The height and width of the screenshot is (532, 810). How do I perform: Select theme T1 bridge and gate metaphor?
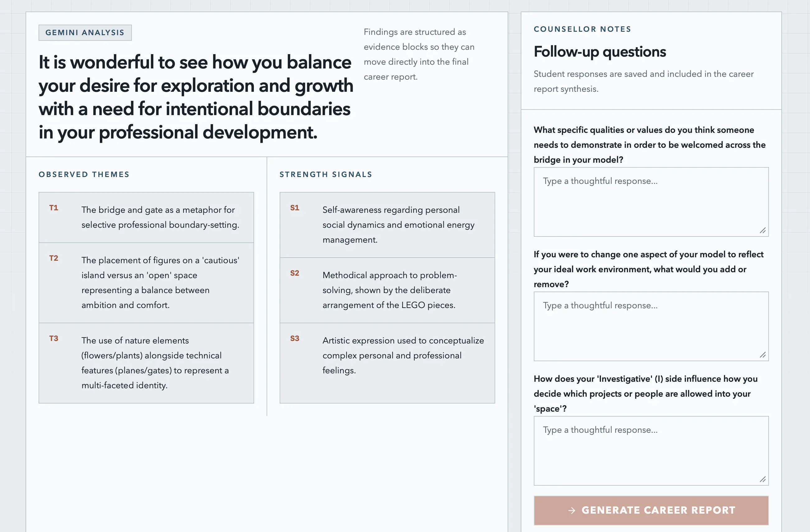[x=146, y=217]
